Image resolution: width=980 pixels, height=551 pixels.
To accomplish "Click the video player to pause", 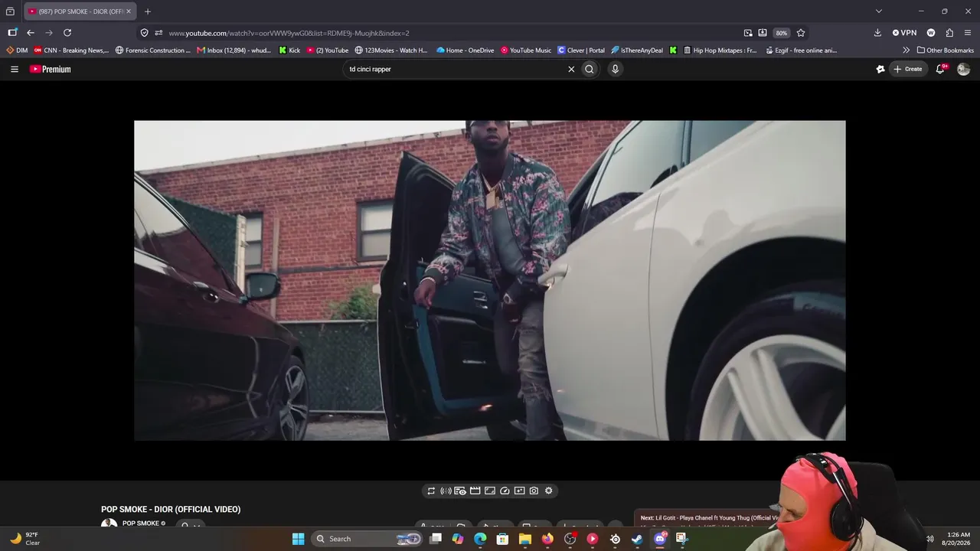I will point(490,280).
